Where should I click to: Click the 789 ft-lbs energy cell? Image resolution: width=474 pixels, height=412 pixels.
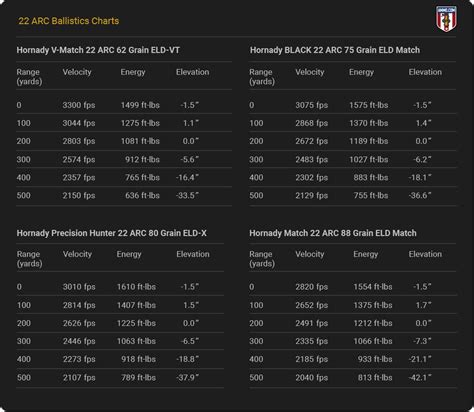[138, 378]
